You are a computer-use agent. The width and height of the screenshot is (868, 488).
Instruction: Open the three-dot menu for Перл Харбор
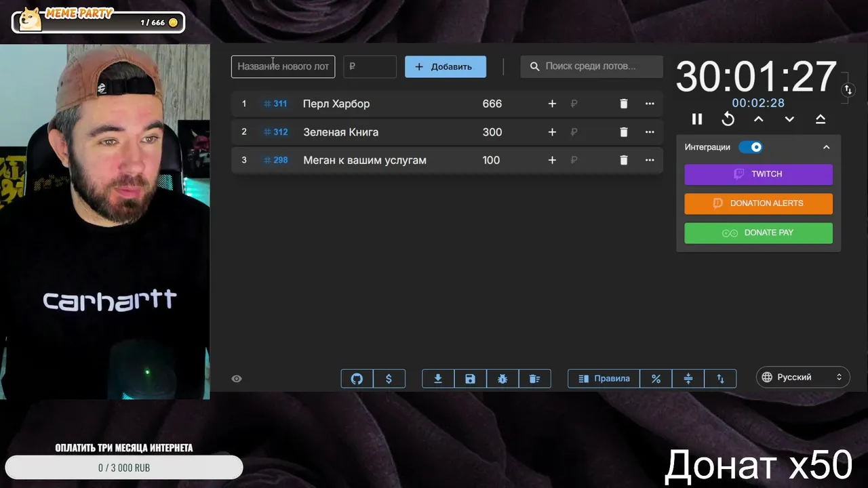coord(650,104)
